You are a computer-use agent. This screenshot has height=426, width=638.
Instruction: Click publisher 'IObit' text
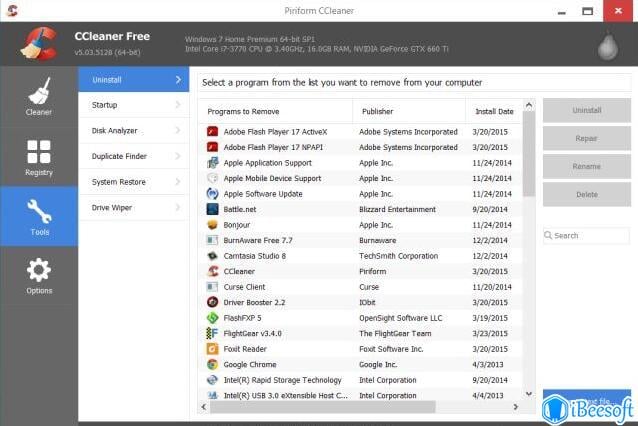pos(367,302)
